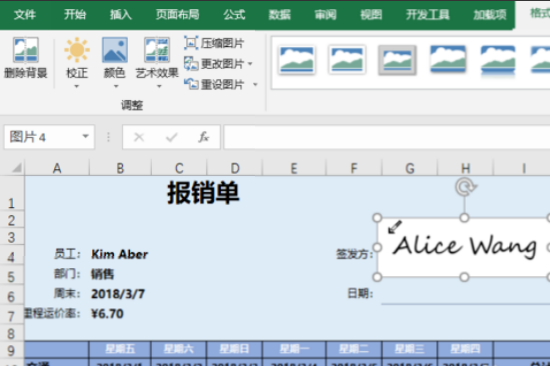The width and height of the screenshot is (550, 366).
Task: Open the 文件 tab
Action: click(25, 15)
